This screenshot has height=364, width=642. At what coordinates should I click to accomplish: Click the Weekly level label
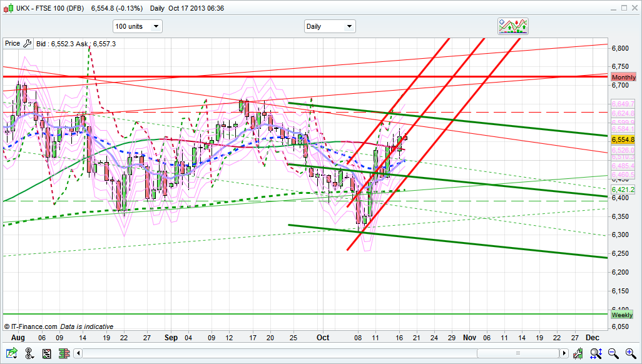tap(622, 315)
